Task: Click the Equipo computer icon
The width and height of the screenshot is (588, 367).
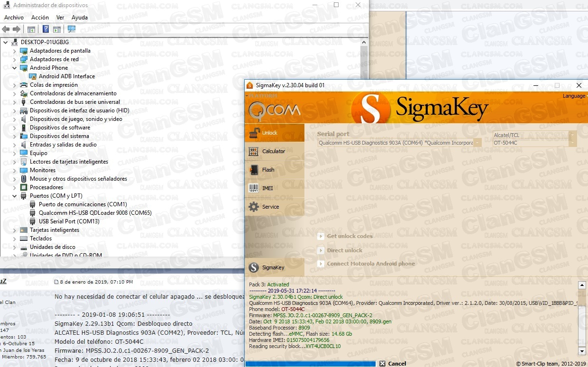Action: pyautogui.click(x=24, y=153)
